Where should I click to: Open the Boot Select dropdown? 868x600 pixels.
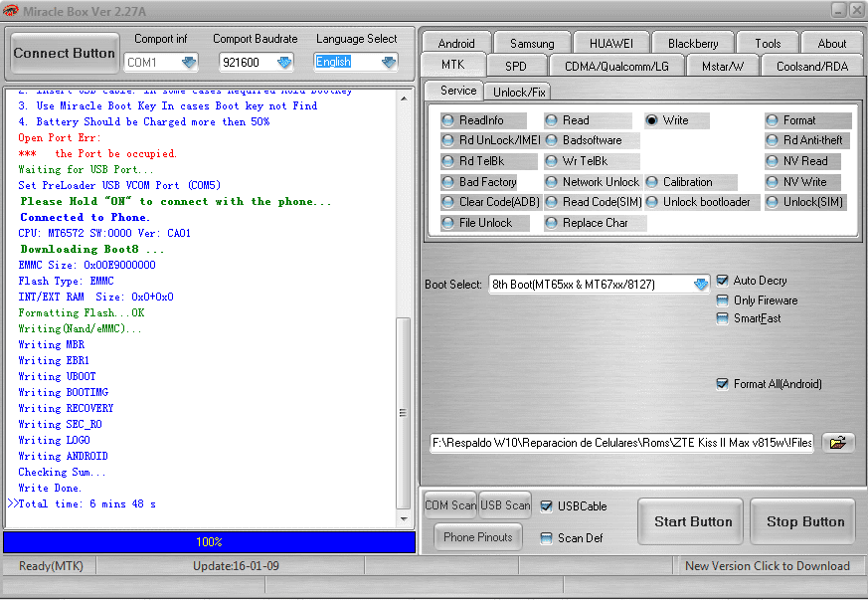(701, 285)
